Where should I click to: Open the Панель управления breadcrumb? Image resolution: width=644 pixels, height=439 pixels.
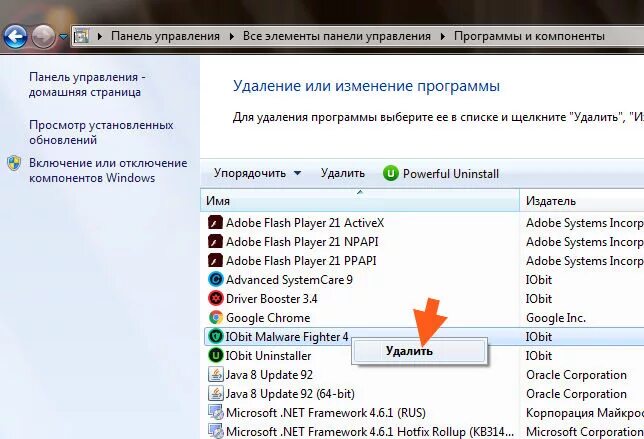coord(165,36)
